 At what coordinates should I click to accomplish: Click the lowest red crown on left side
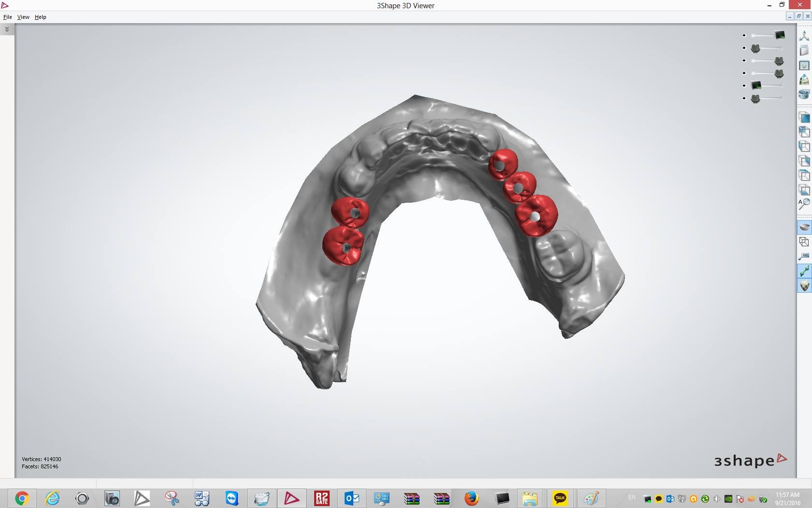click(342, 245)
